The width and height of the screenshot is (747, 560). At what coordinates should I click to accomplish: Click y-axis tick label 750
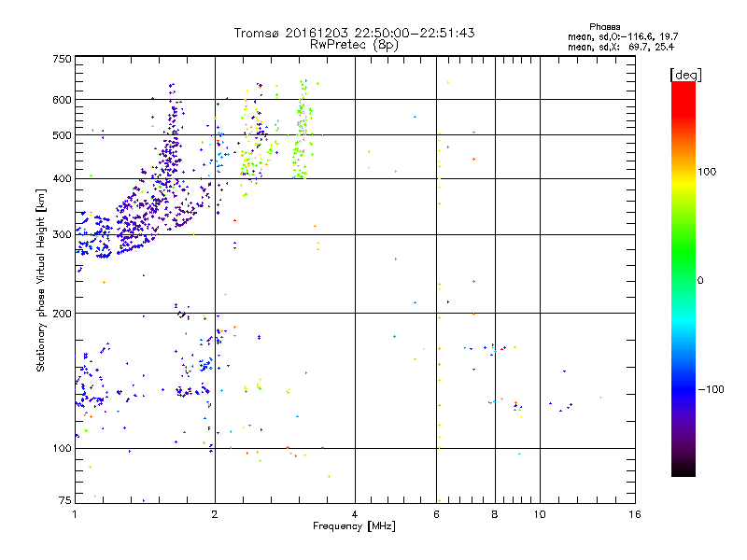tap(62, 59)
